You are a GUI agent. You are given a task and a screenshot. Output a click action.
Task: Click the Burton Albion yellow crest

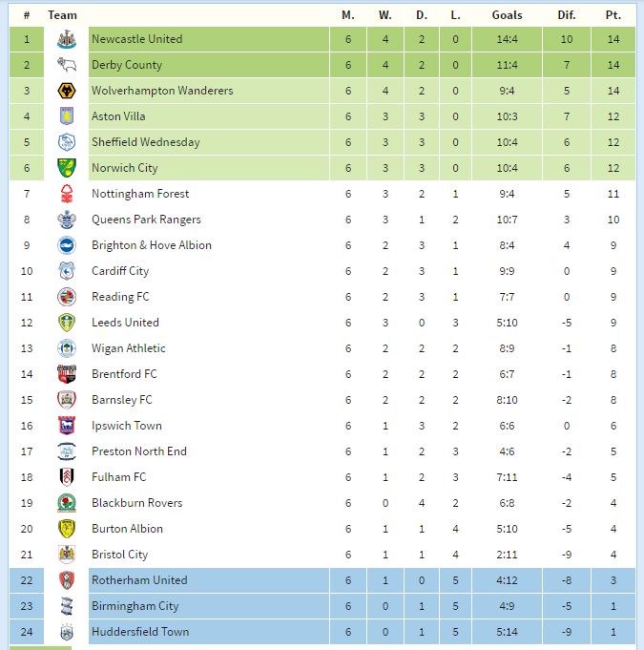click(x=66, y=529)
